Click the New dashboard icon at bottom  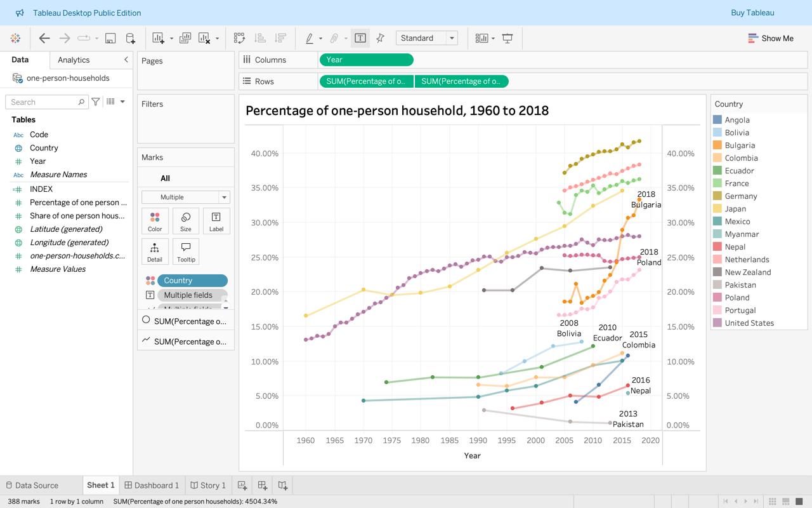click(x=262, y=485)
